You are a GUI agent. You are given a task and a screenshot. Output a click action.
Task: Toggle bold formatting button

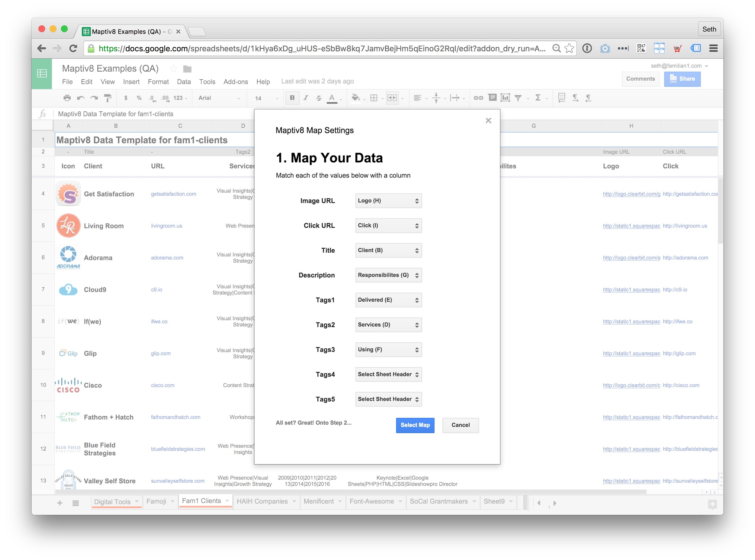pyautogui.click(x=292, y=98)
